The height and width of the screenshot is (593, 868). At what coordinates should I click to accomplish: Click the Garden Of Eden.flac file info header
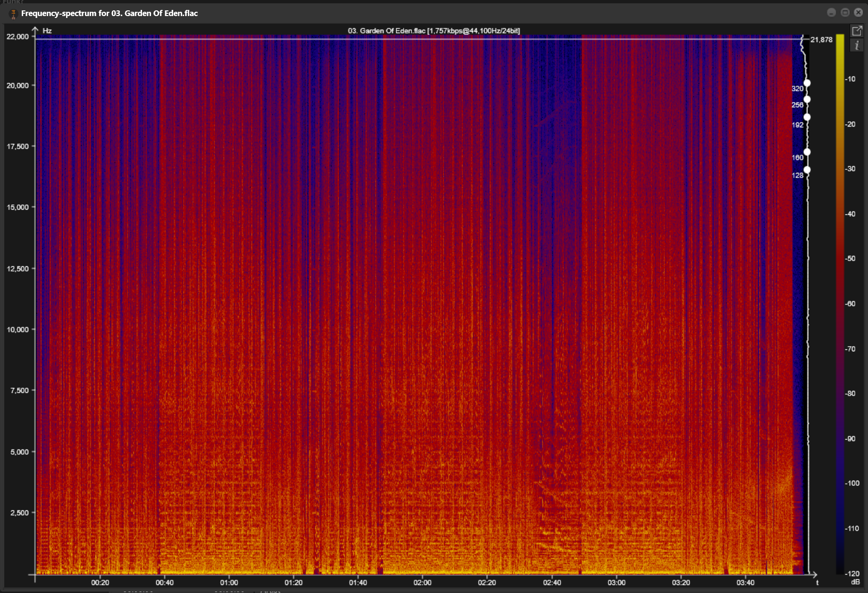pos(434,31)
